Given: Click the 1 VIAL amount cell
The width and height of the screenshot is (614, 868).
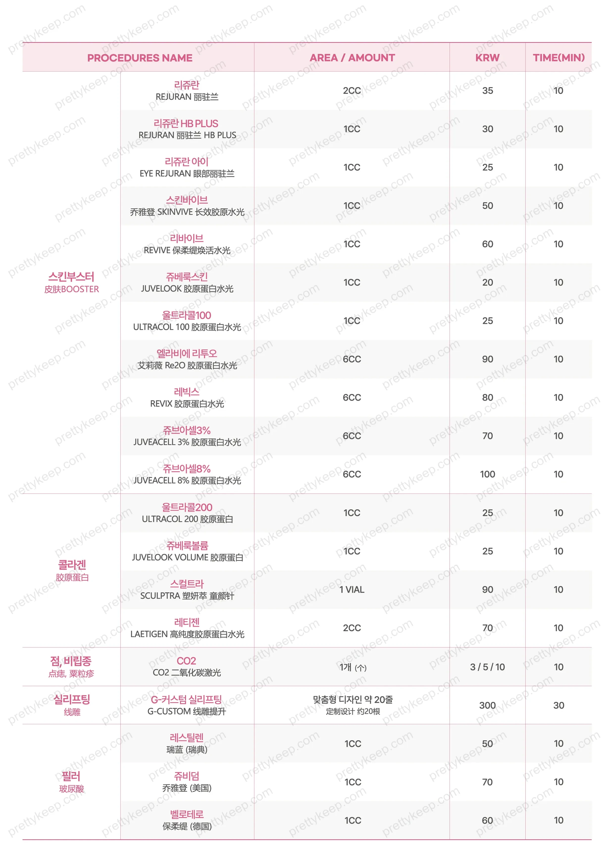Looking at the screenshot, I should click(352, 590).
